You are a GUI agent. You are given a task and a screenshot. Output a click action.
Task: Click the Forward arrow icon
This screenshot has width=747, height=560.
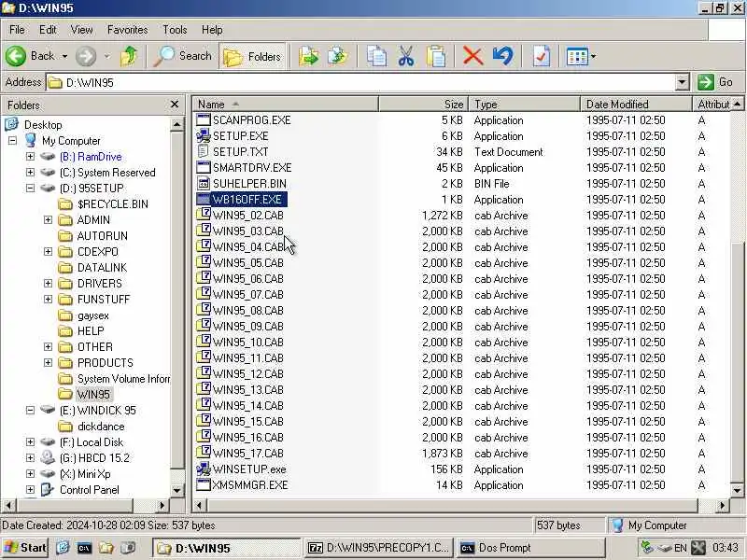[x=86, y=56]
